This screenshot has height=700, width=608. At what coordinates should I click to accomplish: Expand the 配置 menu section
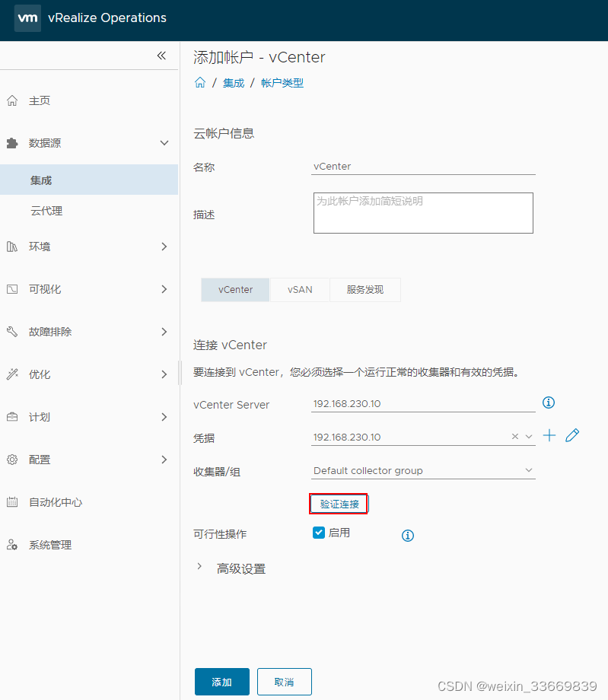coord(164,460)
